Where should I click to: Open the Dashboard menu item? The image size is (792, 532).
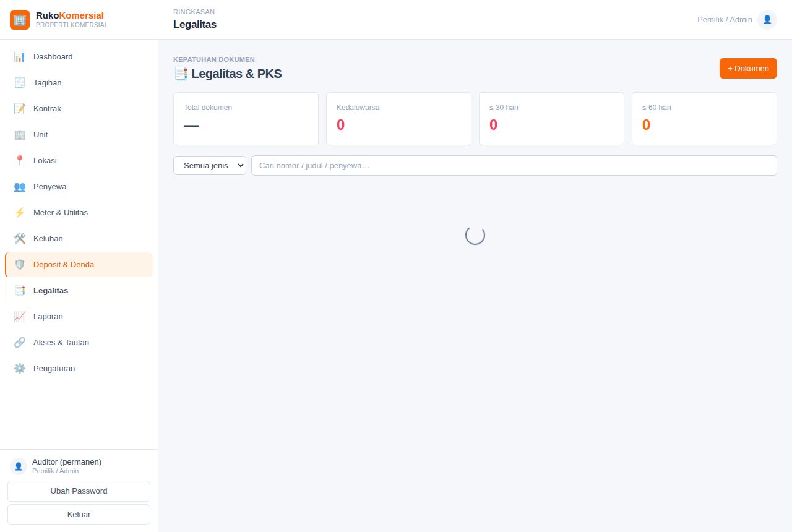(x=79, y=57)
